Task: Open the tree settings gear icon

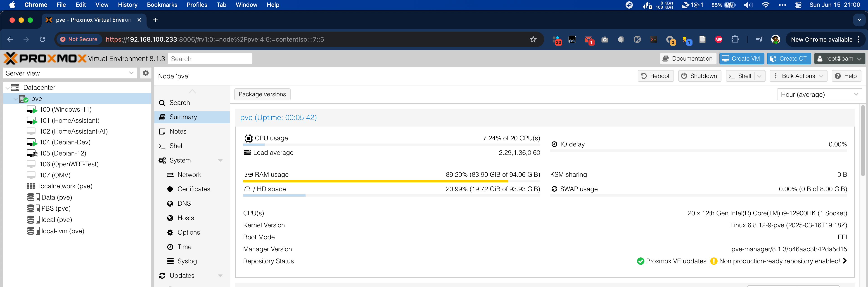Action: point(146,73)
